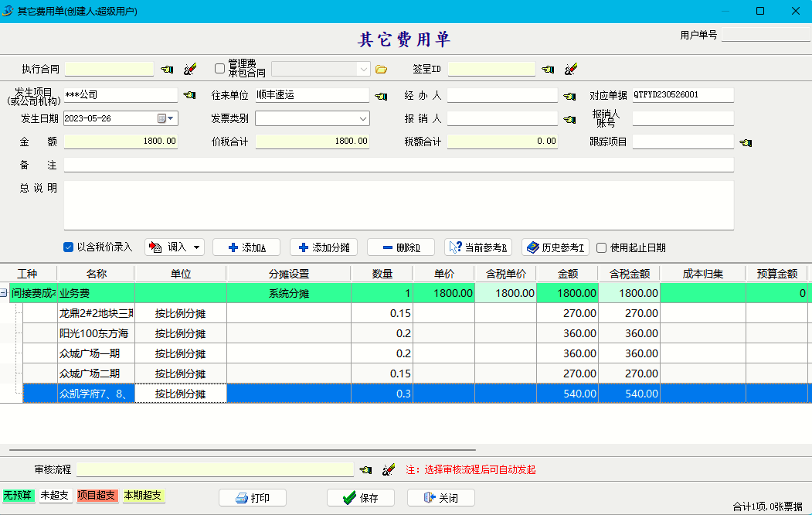This screenshot has width=812, height=515.
Task: Click the clear brush icon beside 审核流程
Action: [x=389, y=469]
